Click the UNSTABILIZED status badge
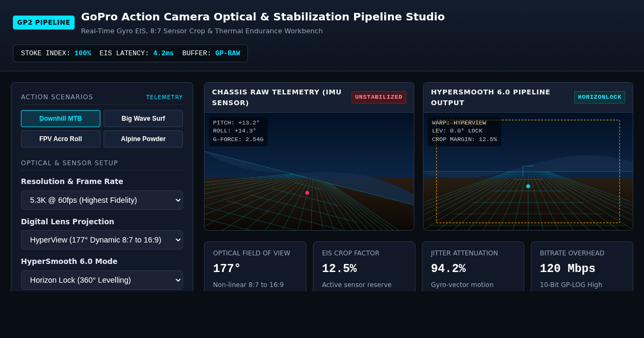 point(379,97)
